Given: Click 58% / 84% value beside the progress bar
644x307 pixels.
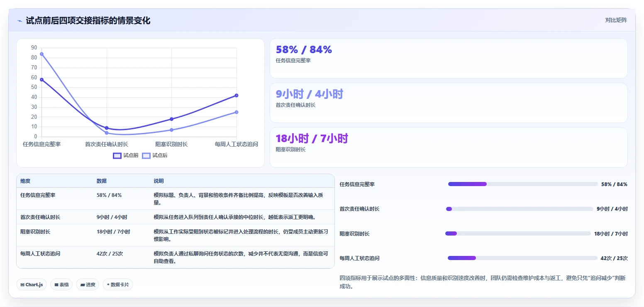Looking at the screenshot, I should 614,184.
